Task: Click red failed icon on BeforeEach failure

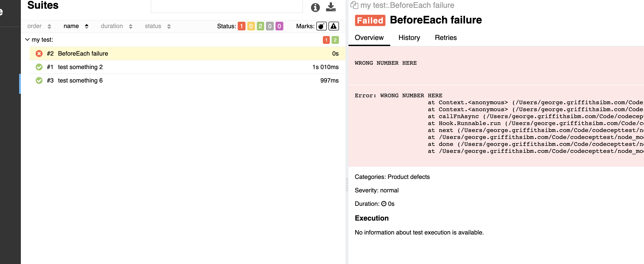Action: click(39, 53)
